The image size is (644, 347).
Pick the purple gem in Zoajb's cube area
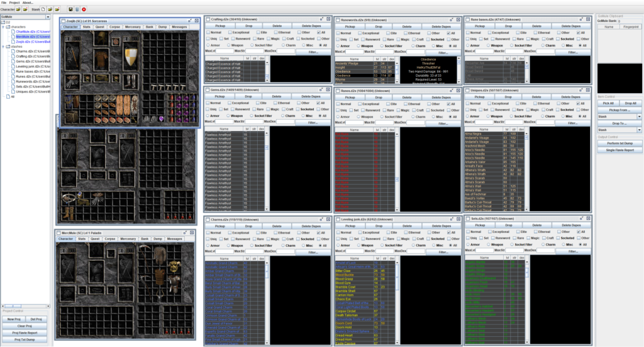(162, 119)
